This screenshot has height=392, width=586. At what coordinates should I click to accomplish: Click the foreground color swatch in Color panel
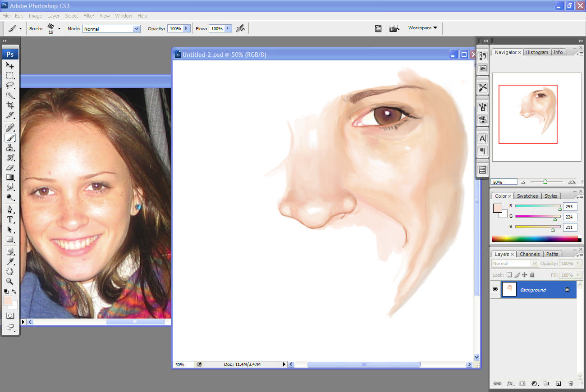pos(497,208)
